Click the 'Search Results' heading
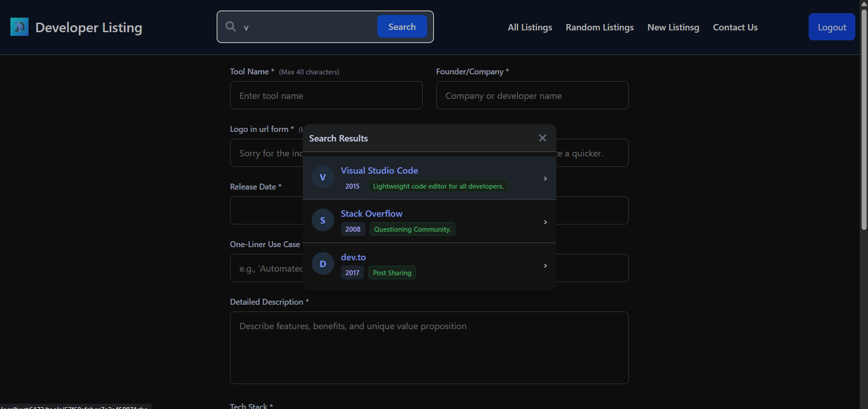The width and height of the screenshot is (868, 409). pos(338,138)
